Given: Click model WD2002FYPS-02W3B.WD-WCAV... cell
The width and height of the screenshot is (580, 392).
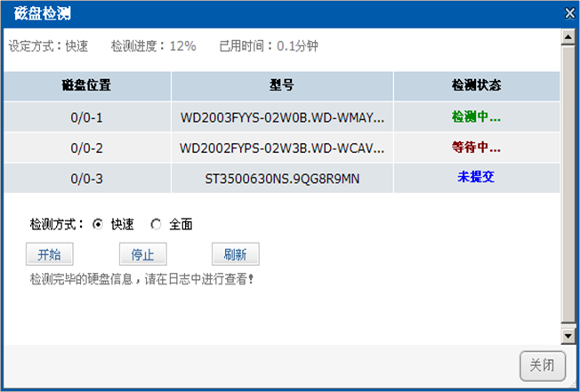Looking at the screenshot, I should pyautogui.click(x=282, y=148).
